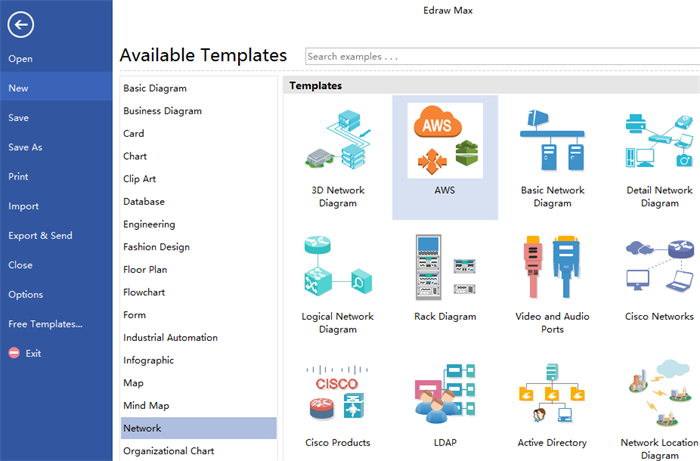Select the Active Directory template icon
700x461 pixels.
552,393
